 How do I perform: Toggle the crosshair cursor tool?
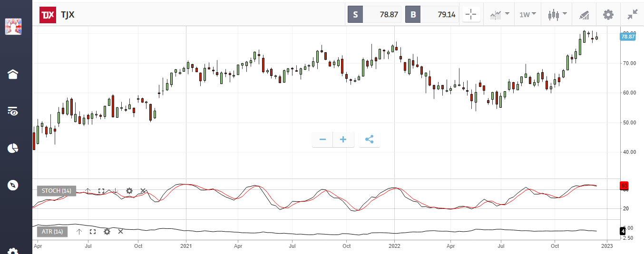click(471, 15)
